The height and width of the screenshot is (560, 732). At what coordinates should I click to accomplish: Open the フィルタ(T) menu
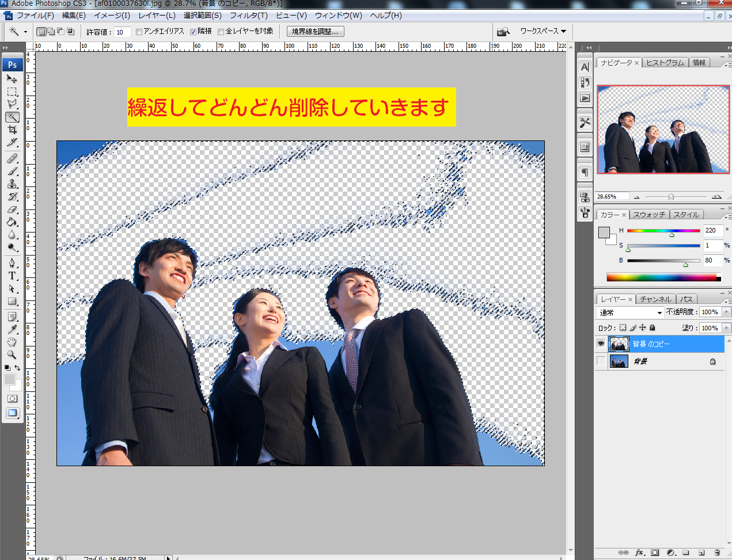[x=248, y=16]
